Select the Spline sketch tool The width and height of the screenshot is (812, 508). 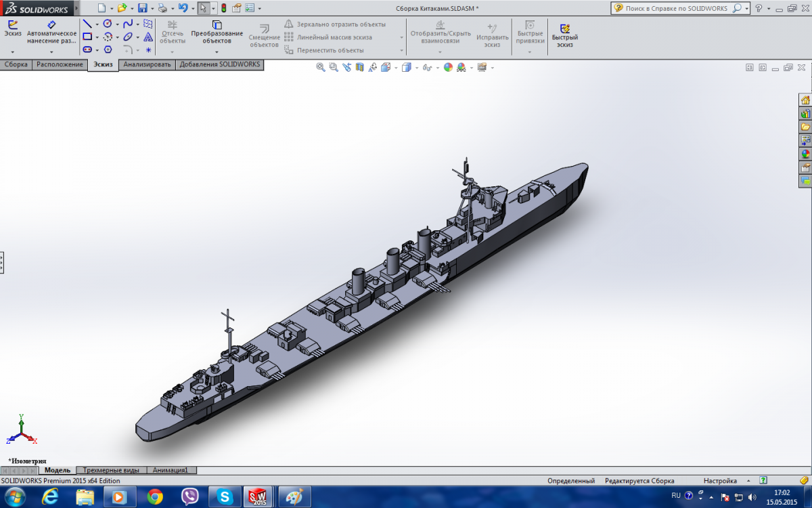tap(127, 24)
